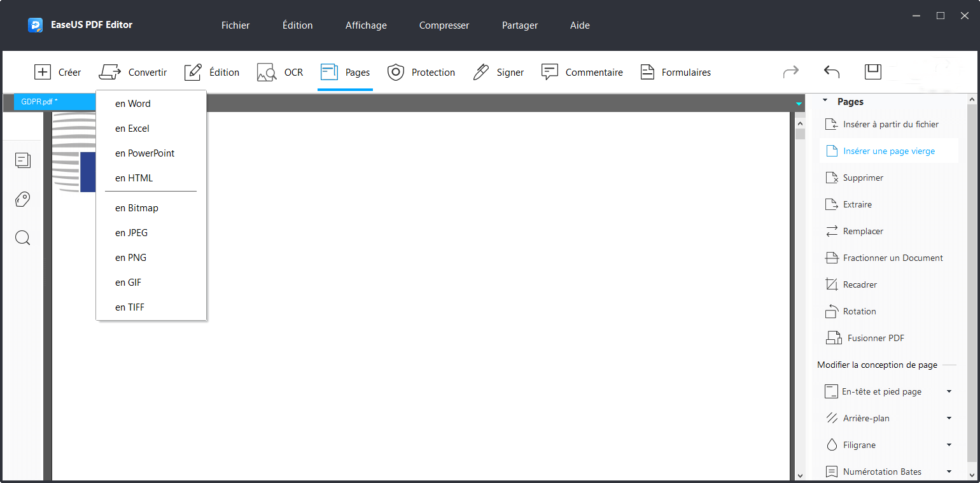The height and width of the screenshot is (483, 980).
Task: Choose en Word from Convertir menu
Action: [x=151, y=104]
